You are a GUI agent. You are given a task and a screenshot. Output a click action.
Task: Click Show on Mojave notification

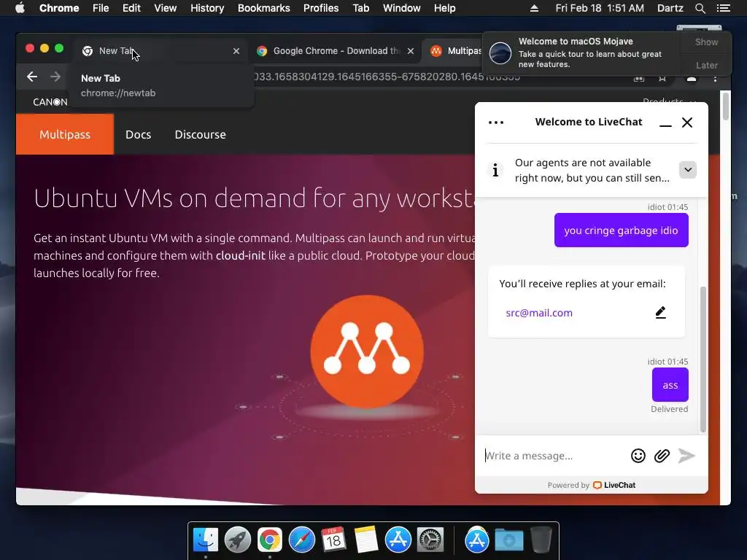706,42
